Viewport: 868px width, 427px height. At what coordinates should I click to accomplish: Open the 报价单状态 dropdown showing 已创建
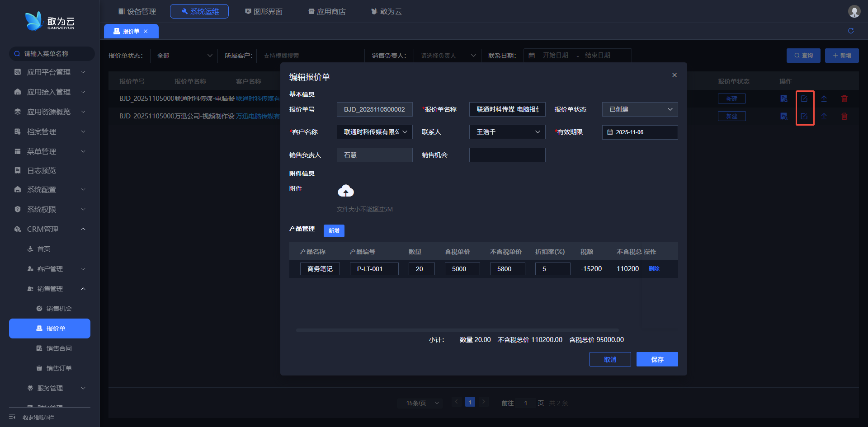click(x=640, y=109)
